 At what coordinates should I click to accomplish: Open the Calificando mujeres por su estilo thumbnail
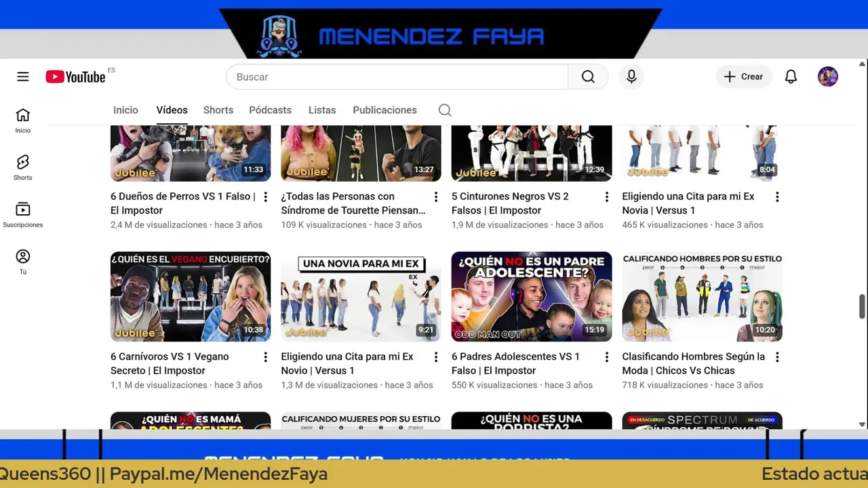tap(361, 420)
